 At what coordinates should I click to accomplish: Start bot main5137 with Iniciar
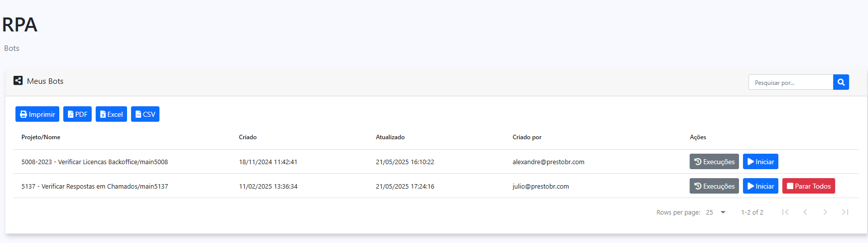[760, 186]
